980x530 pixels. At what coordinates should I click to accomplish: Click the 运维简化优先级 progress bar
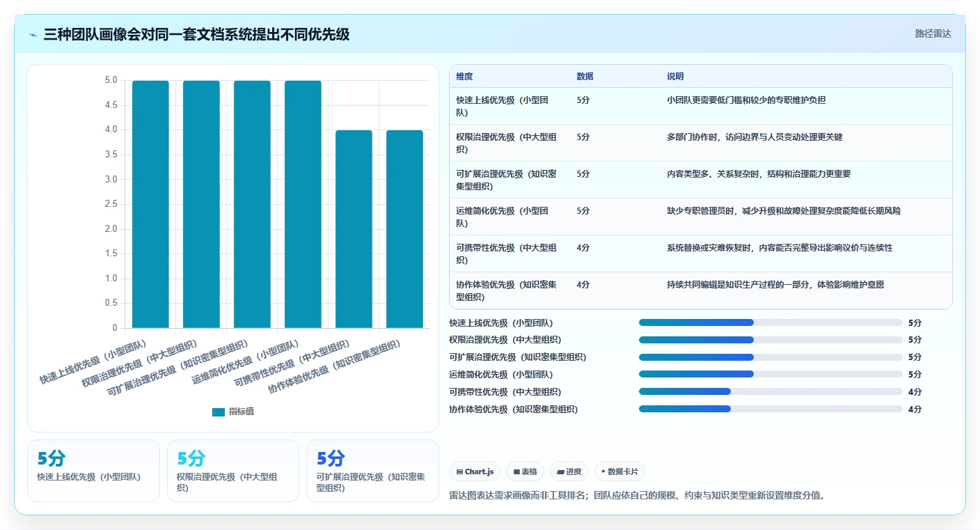(x=770, y=374)
